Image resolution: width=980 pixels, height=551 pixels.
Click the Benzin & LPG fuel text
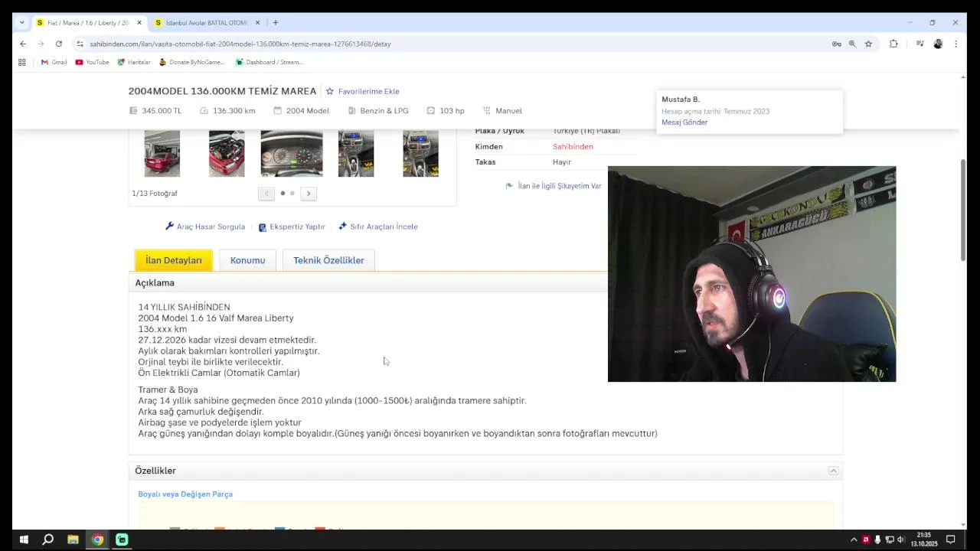384,111
